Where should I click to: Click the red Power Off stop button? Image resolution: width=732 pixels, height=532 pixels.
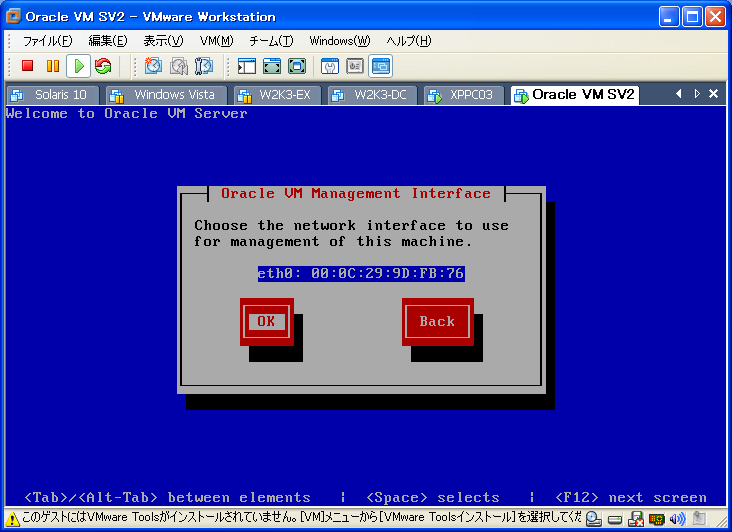28,66
